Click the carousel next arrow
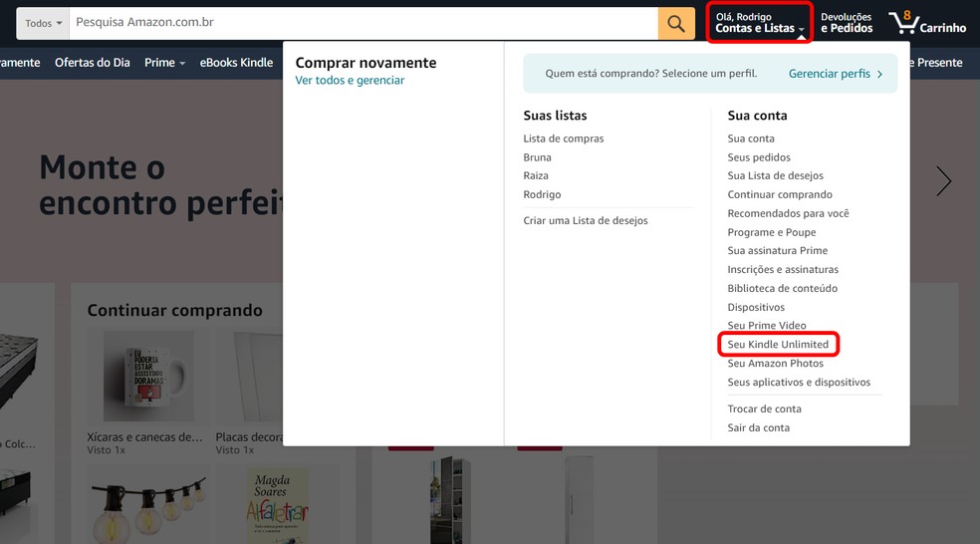The width and height of the screenshot is (980, 544). point(943,181)
